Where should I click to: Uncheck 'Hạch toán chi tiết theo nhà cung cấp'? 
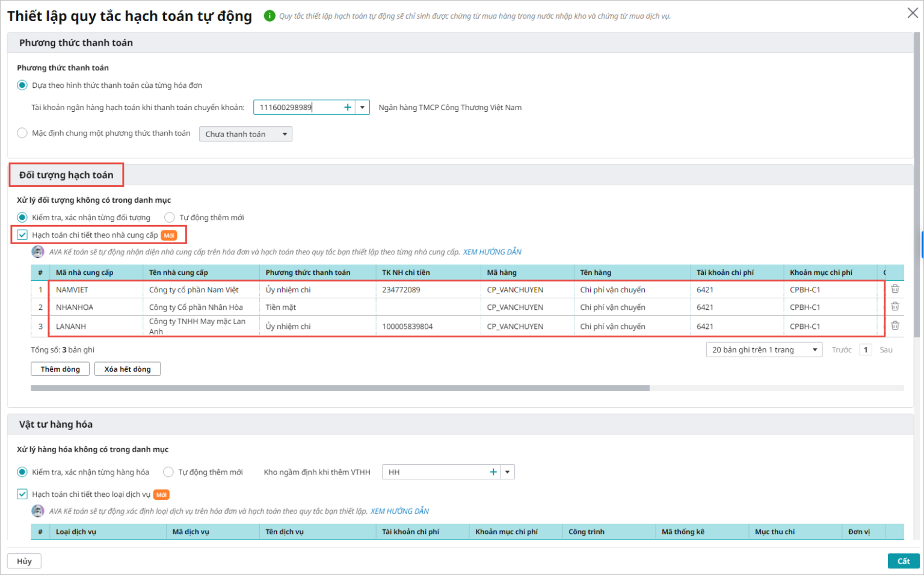(22, 235)
